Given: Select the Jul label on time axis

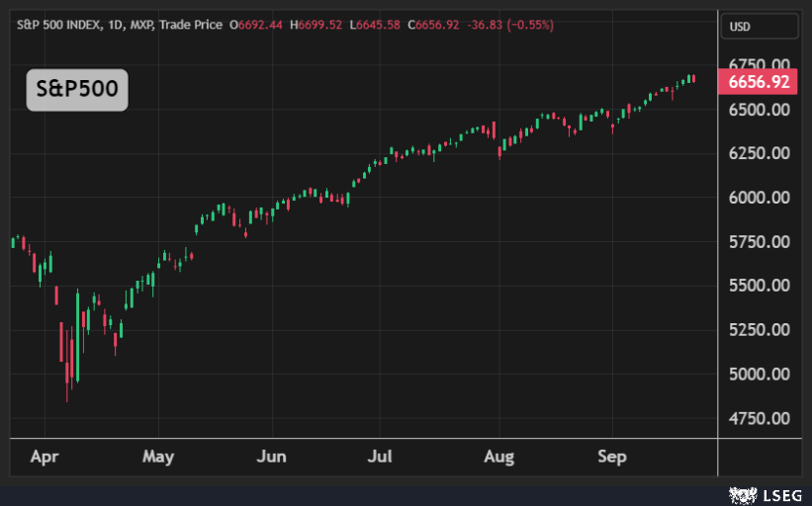Looking at the screenshot, I should point(380,457).
